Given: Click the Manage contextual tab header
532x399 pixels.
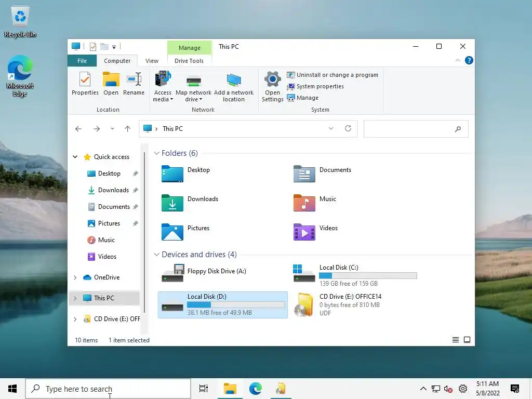Looking at the screenshot, I should tap(189, 48).
